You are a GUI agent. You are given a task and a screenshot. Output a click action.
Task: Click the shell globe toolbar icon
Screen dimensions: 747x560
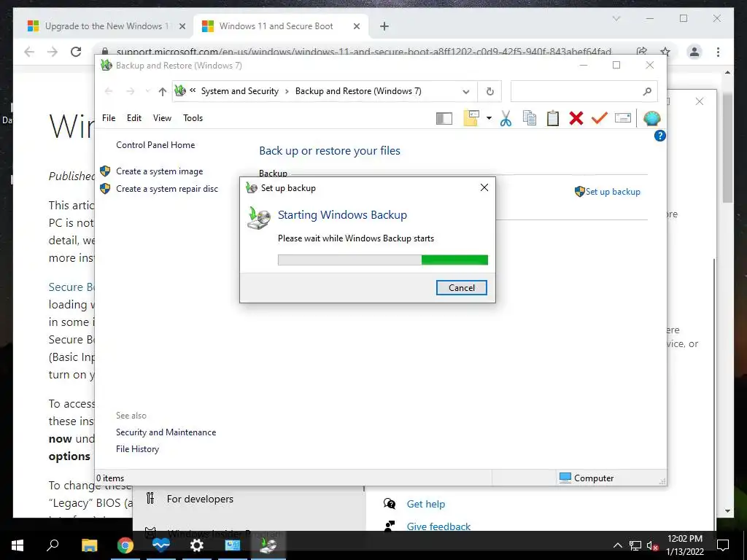(x=651, y=118)
